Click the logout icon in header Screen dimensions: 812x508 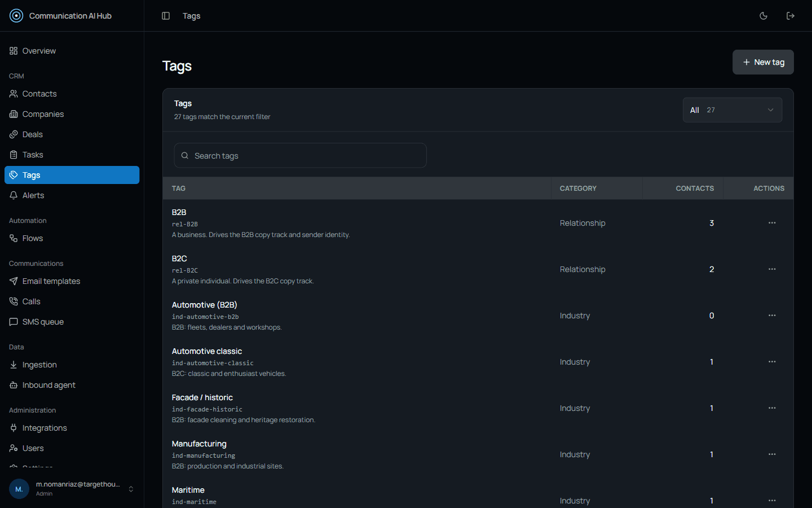tap(791, 16)
